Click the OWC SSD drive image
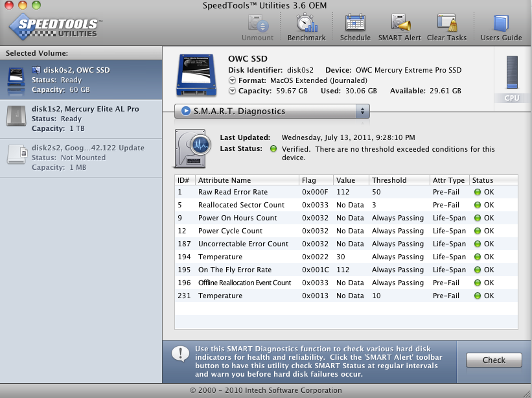 point(196,75)
